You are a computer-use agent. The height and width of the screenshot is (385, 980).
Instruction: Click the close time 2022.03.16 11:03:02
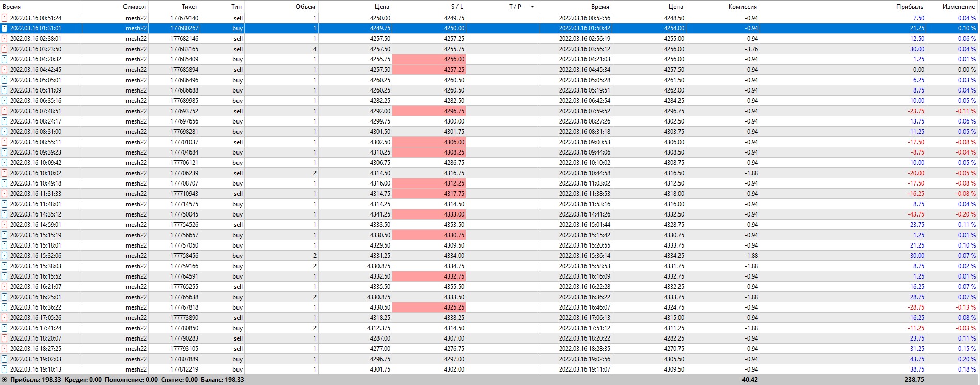coord(584,183)
